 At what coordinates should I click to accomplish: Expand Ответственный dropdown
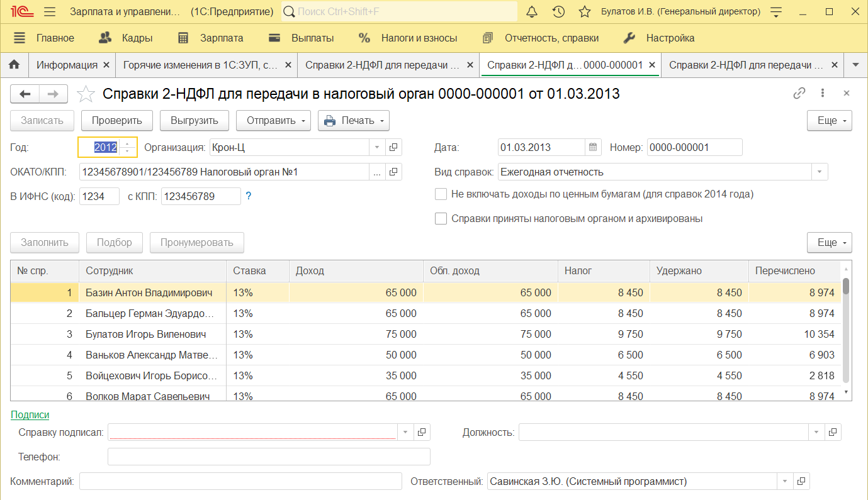point(785,481)
